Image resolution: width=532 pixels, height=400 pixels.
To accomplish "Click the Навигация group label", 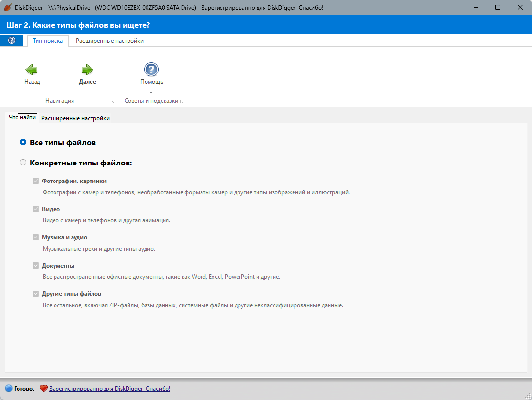I will pos(60,101).
